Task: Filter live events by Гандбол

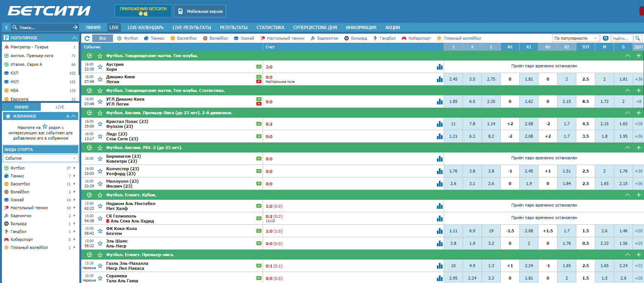Action: point(384,38)
